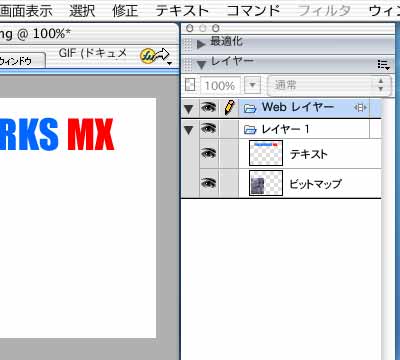Click the folder icon of Web レイヤー
The width and height of the screenshot is (400, 360).
tap(250, 108)
